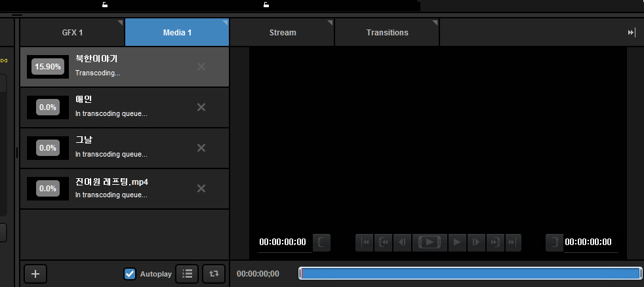This screenshot has height=287, width=644.
Task: Click the 15.90% transcoding progress thumbnail
Action: click(x=48, y=67)
